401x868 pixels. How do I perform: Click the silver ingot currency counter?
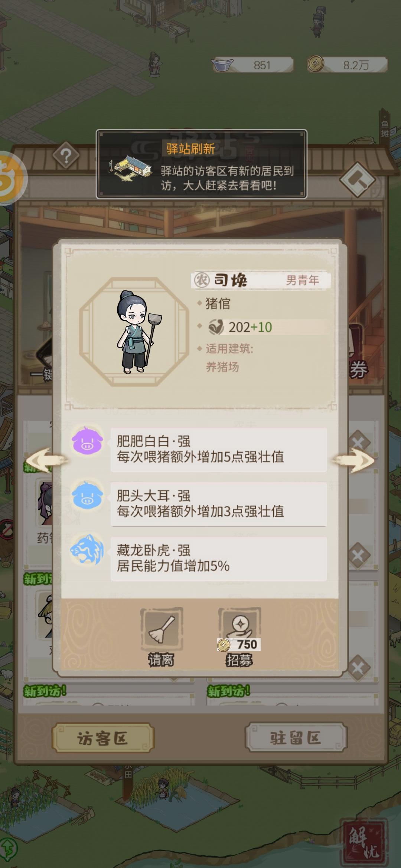click(x=252, y=65)
